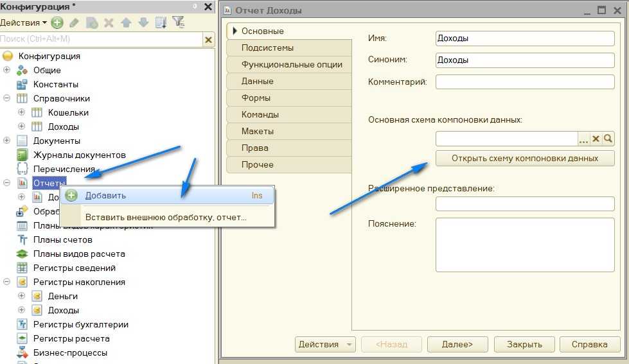Click the search field in Configuration panel
Screen dimensions: 629x364
102,39
